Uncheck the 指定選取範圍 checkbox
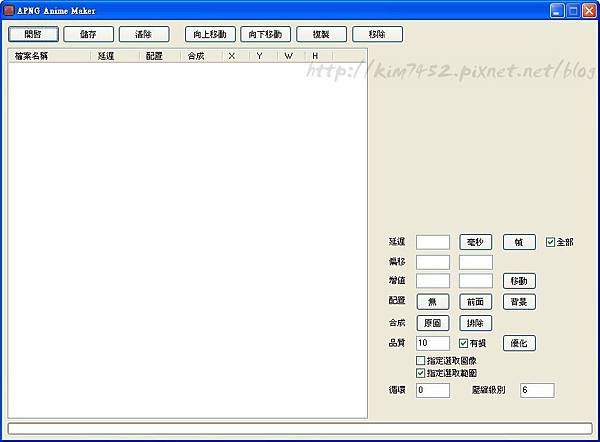Viewport: 600px width, 442px height. click(420, 373)
